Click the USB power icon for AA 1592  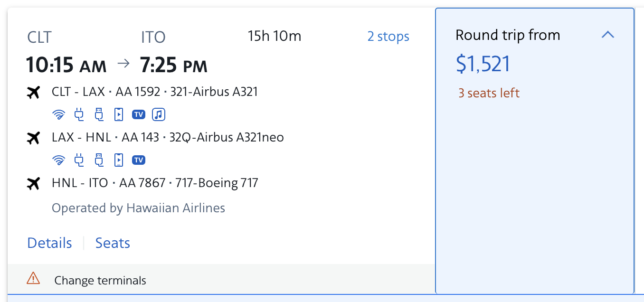pos(99,114)
